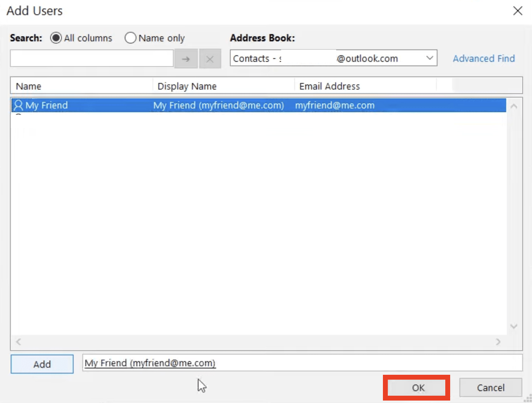Screen dimensions: 532x403
Task: Click the list scroll up arrow
Action: point(513,107)
